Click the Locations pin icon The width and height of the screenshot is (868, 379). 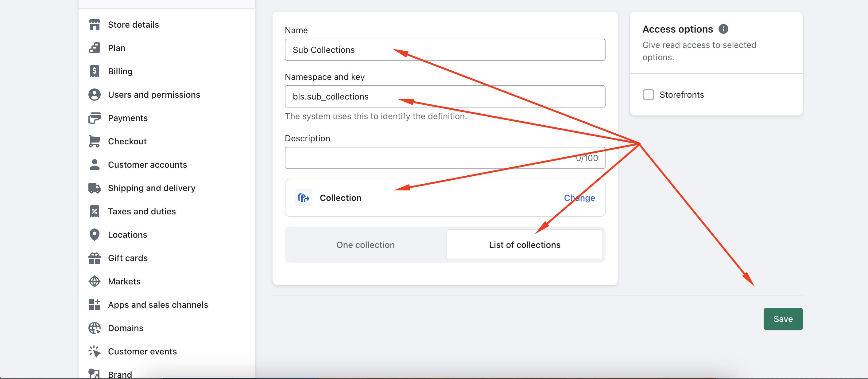click(x=94, y=234)
